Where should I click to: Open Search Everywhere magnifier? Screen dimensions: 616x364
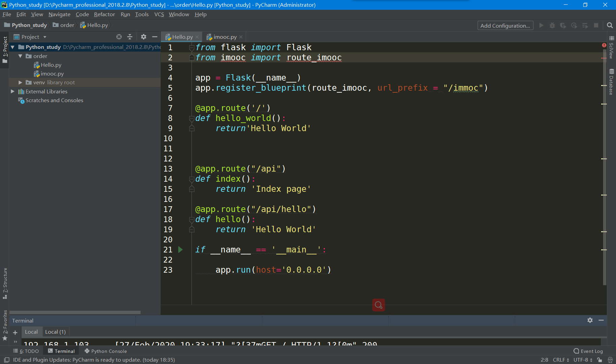610,26
